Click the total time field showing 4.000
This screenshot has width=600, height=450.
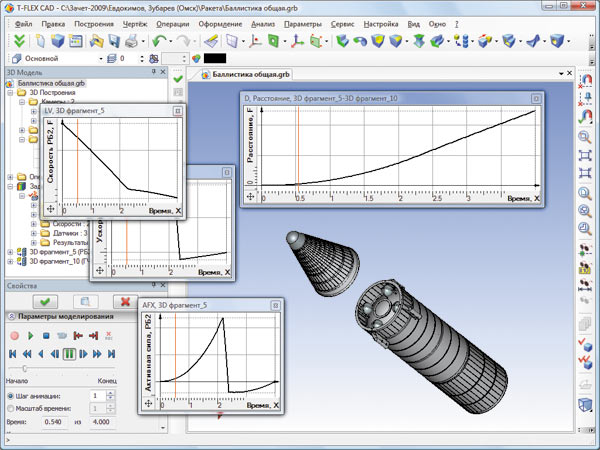pos(101,422)
